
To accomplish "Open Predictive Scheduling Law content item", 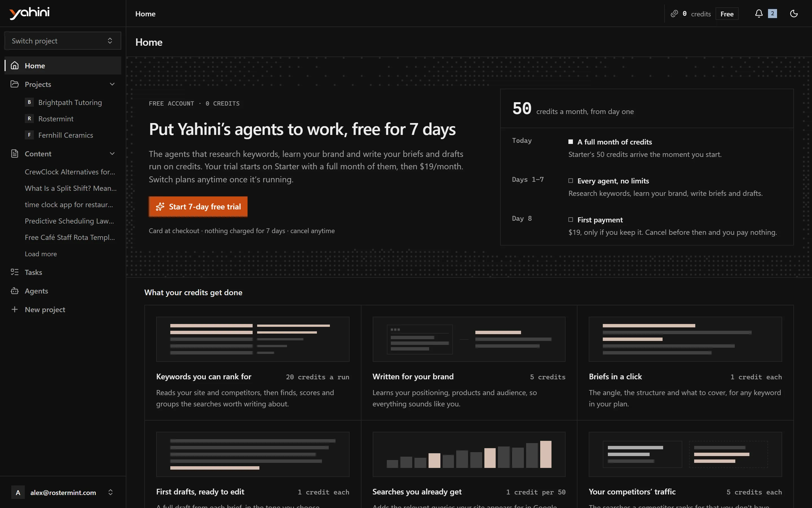I will tap(69, 221).
